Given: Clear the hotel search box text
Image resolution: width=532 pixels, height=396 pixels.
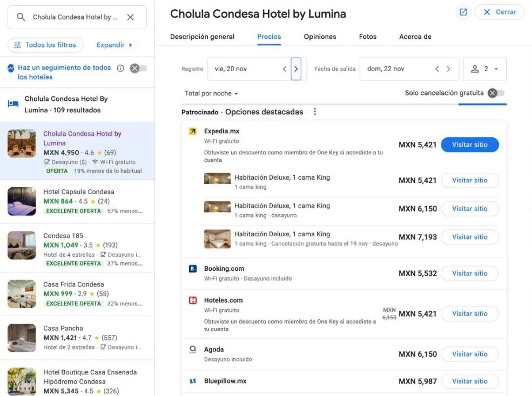Looking at the screenshot, I should pos(130,17).
